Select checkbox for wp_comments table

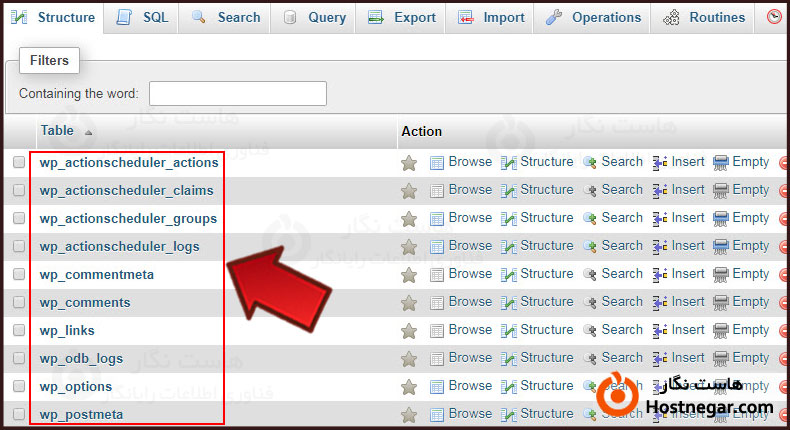point(19,303)
